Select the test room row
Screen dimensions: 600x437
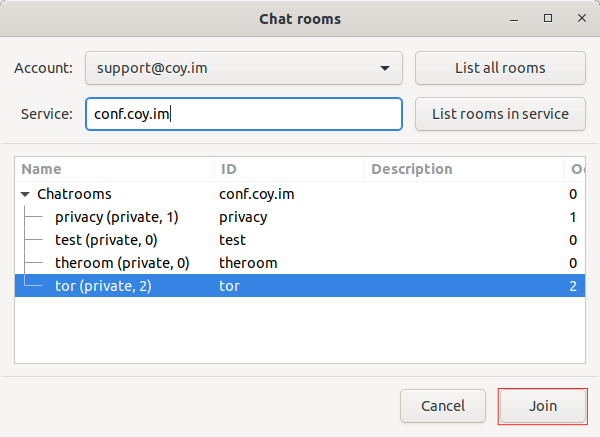pyautogui.click(x=105, y=240)
